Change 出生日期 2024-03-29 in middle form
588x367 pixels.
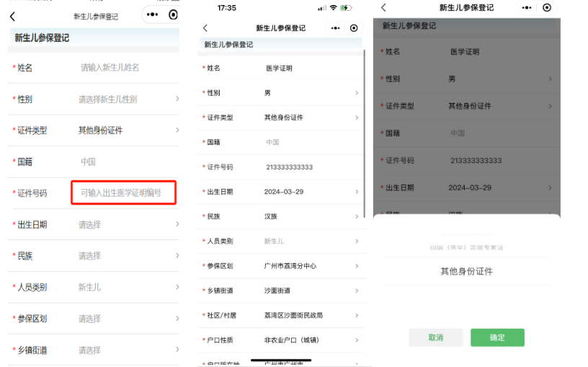[282, 192]
